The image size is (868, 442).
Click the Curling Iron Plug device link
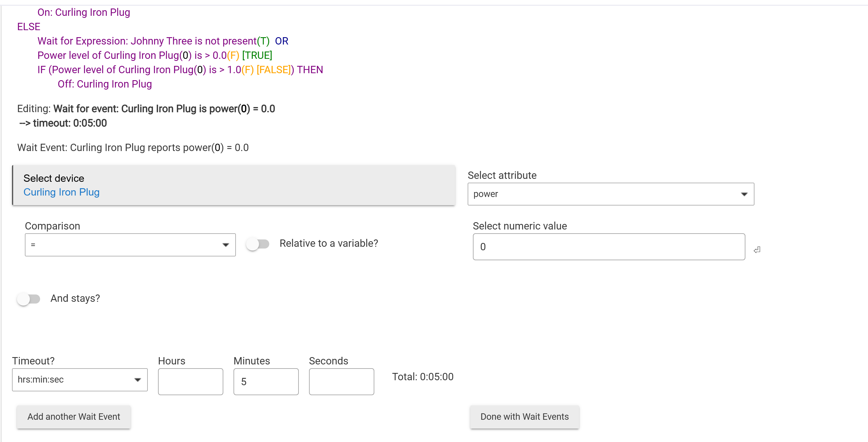(61, 192)
